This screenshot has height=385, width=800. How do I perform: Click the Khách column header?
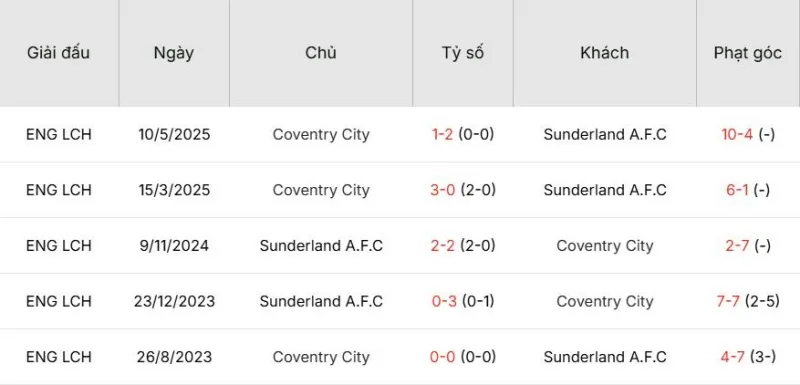coord(605,53)
